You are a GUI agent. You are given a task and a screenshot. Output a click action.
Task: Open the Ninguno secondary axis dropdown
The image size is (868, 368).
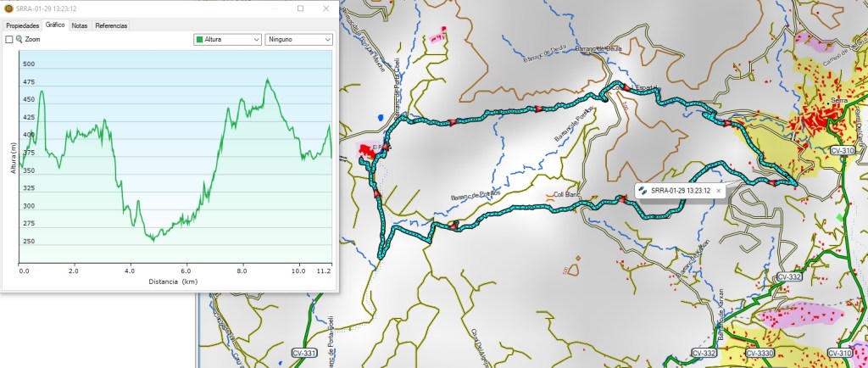(x=298, y=39)
